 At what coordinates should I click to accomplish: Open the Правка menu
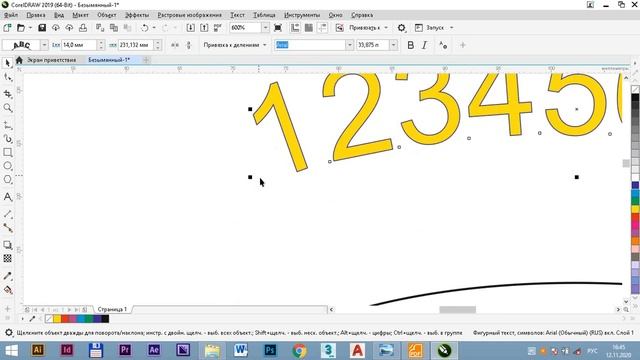click(36, 15)
